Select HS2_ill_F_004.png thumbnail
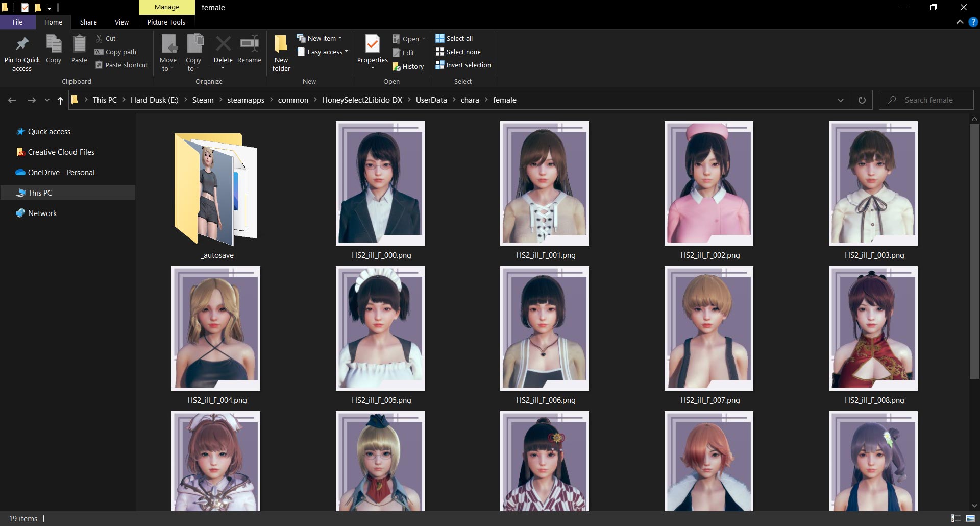The width and height of the screenshot is (980, 526). [x=216, y=328]
